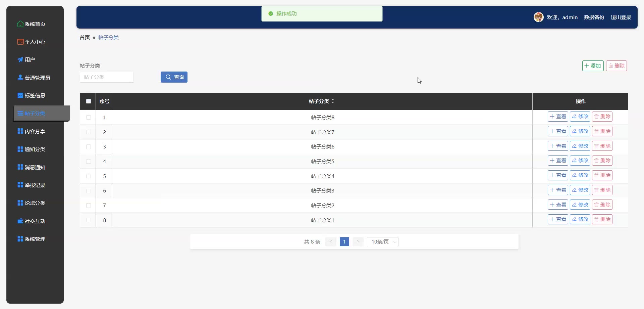Click the blue 查询 search button
This screenshot has width=644, height=309.
pyautogui.click(x=174, y=77)
